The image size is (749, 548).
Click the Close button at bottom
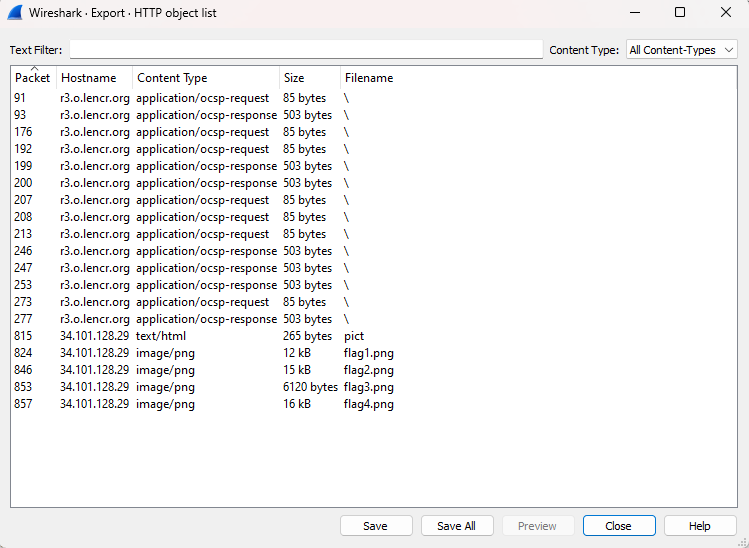pos(618,526)
